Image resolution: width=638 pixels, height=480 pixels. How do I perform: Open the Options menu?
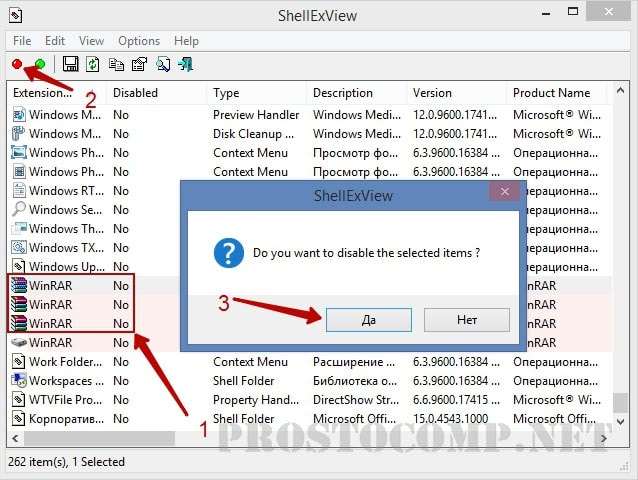coord(139,41)
